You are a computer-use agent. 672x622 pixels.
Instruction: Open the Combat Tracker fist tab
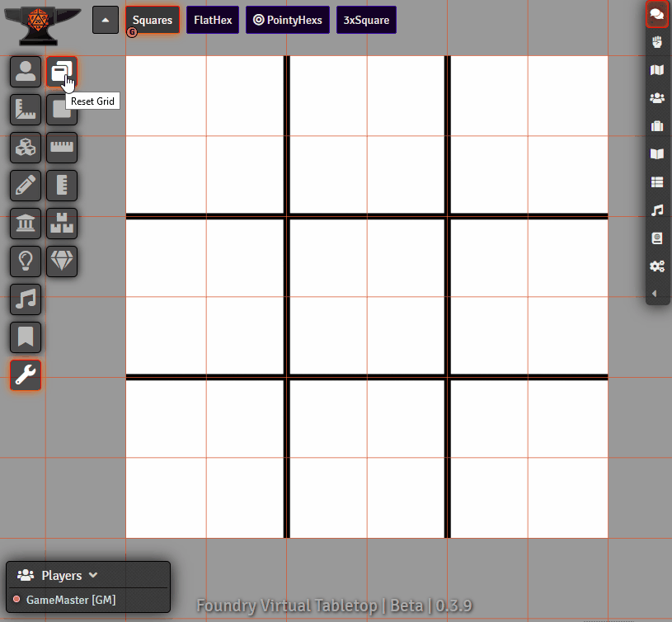tap(657, 42)
